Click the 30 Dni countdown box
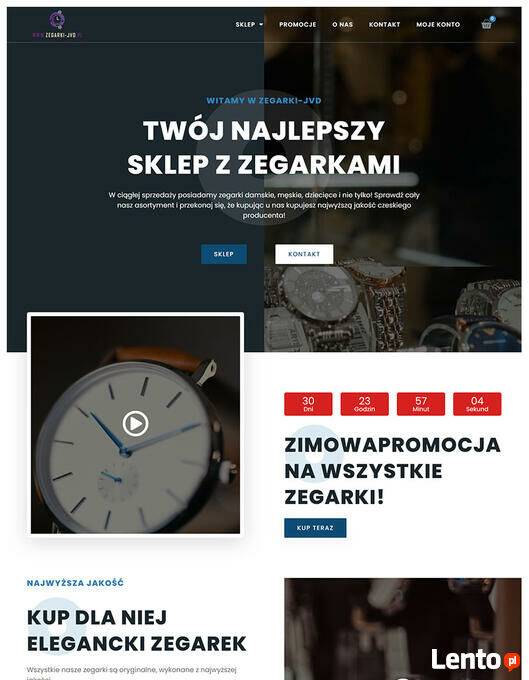 (x=308, y=404)
